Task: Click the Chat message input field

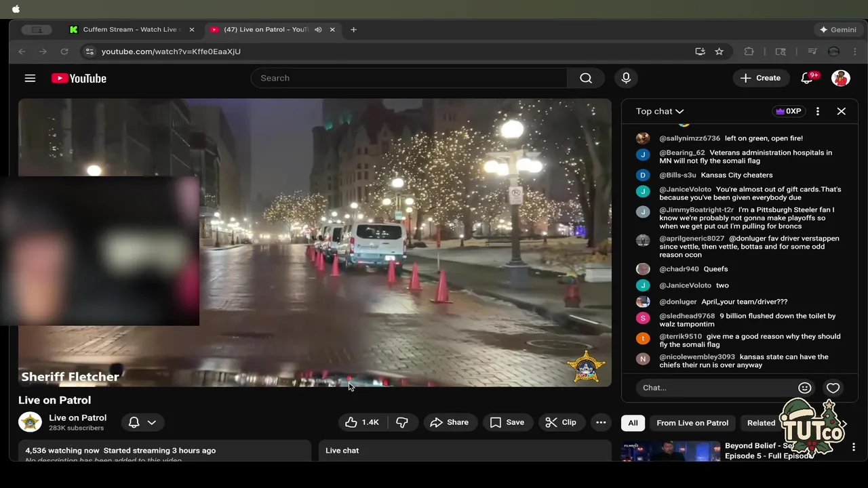Action: click(x=715, y=388)
